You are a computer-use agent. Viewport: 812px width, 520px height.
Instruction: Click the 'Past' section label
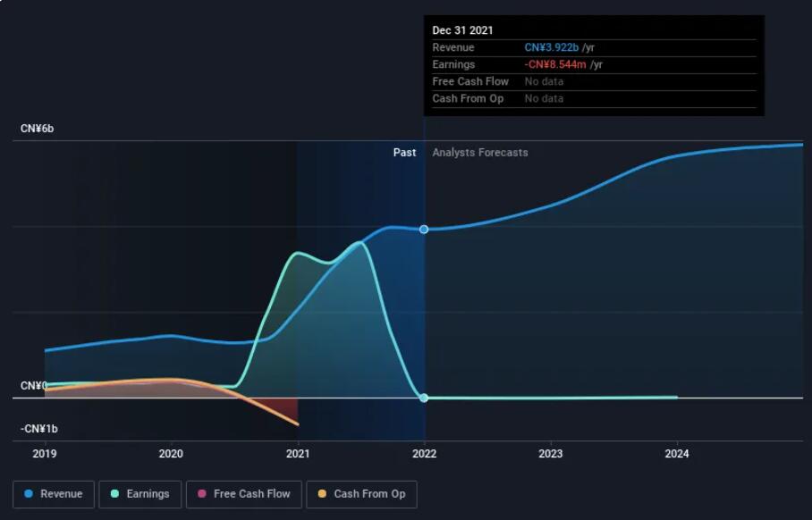[x=404, y=153]
